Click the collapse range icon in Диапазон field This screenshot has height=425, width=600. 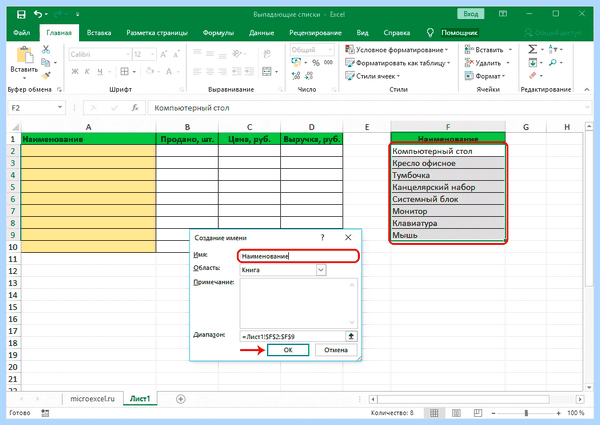point(351,336)
